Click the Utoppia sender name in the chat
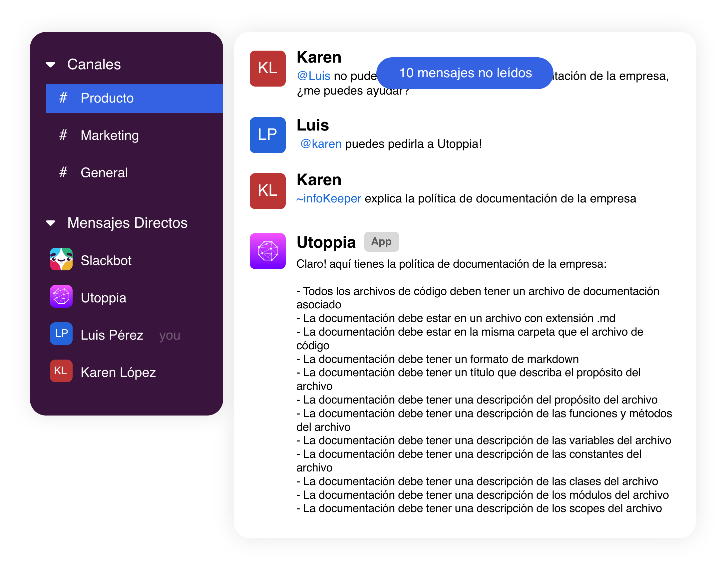Viewport: 728px width, 570px height. click(326, 242)
